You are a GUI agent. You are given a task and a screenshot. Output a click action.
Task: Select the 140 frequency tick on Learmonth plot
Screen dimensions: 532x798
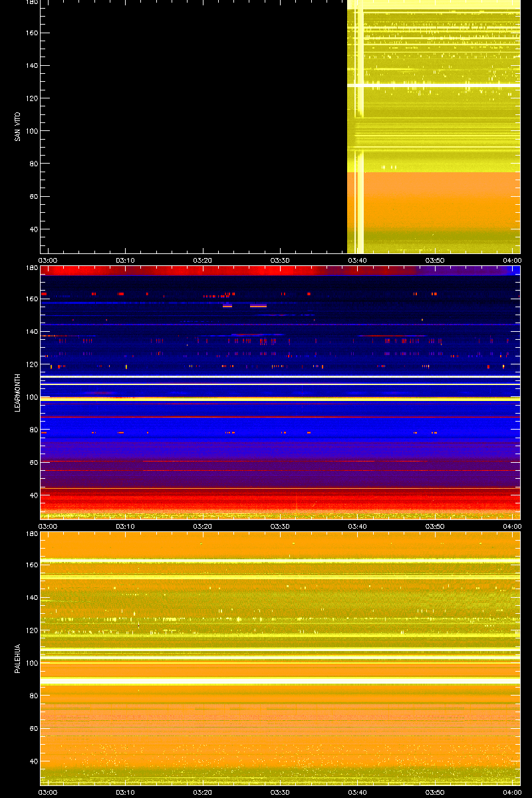[32, 332]
